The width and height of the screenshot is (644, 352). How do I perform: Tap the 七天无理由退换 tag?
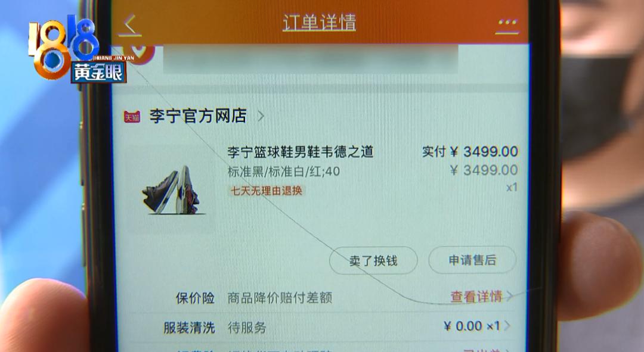[266, 191]
